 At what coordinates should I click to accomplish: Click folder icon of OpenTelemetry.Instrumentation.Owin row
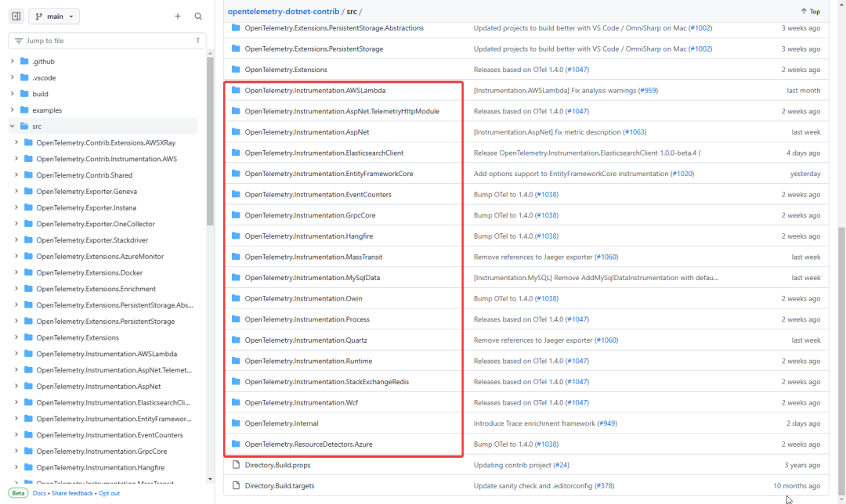click(236, 298)
